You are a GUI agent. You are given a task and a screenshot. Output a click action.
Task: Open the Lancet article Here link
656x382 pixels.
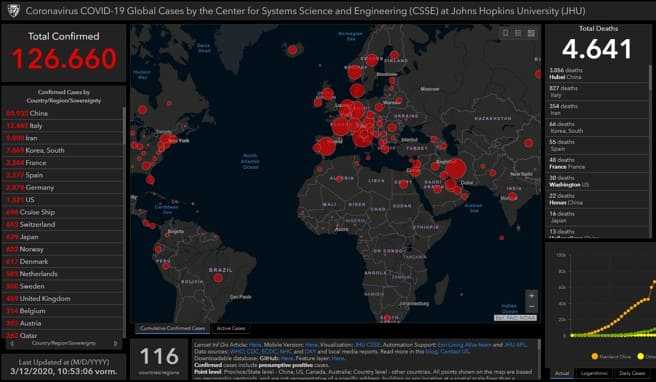pos(255,345)
